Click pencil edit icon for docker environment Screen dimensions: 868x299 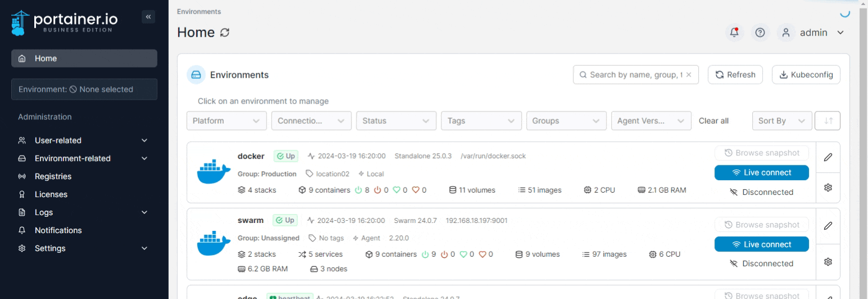pyautogui.click(x=828, y=157)
